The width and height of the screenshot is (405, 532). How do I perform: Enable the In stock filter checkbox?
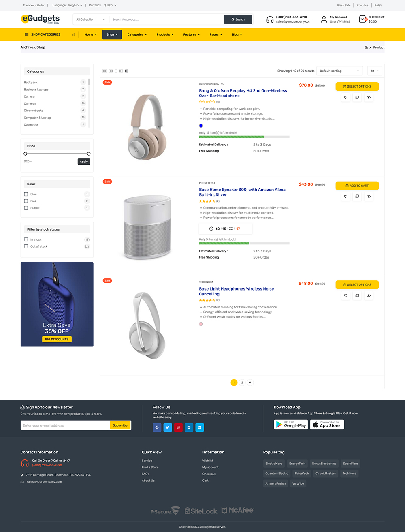point(26,239)
